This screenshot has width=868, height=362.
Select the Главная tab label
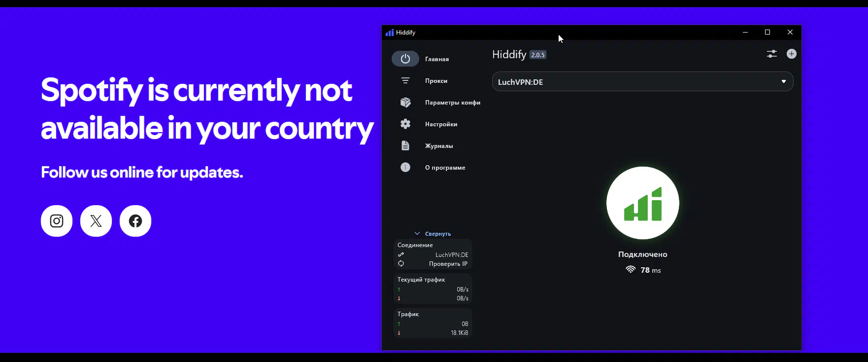(x=437, y=59)
